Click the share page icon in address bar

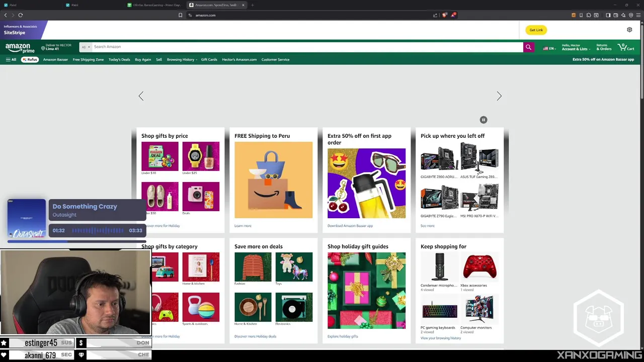click(435, 15)
